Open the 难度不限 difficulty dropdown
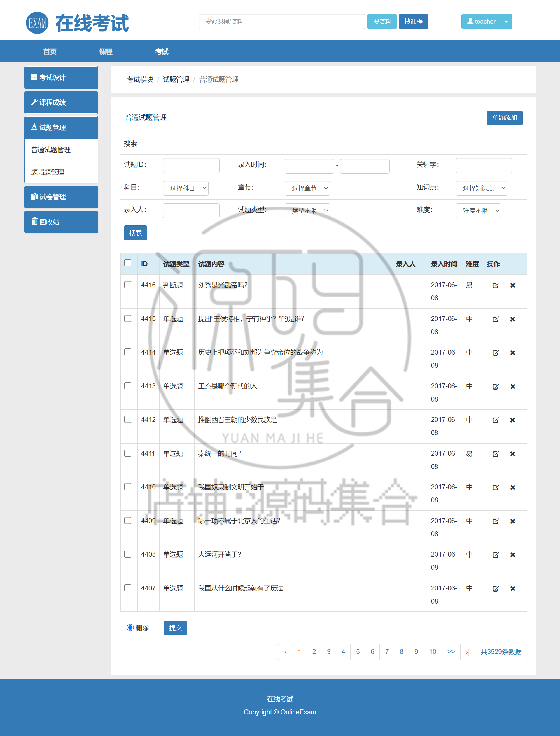The width and height of the screenshot is (560, 736). point(479,211)
